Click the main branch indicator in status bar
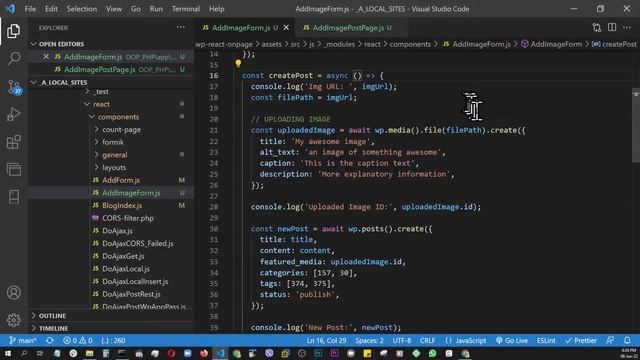Image resolution: width=640 pixels, height=360 pixels. [22, 340]
